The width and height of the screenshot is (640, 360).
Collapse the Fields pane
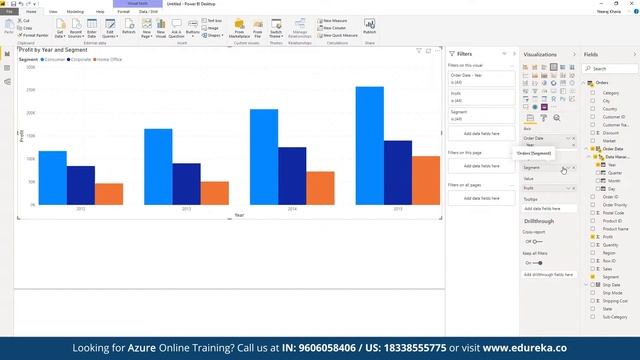(x=635, y=54)
